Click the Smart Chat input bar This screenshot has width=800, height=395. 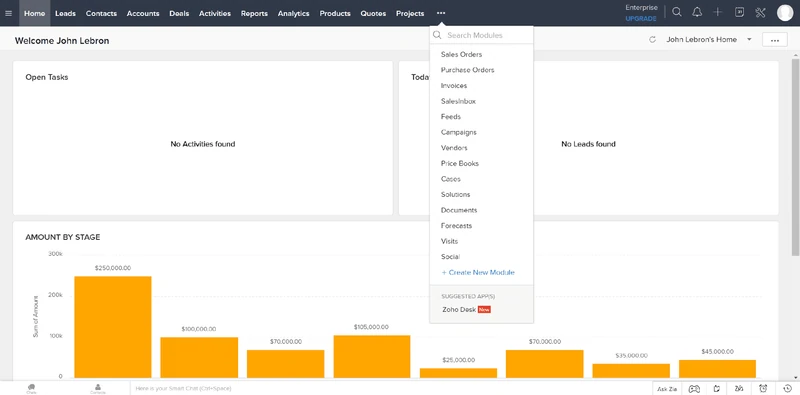391,389
